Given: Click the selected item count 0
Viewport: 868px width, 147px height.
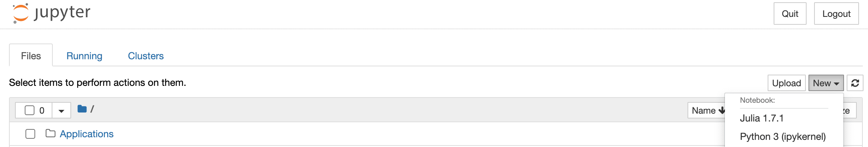Looking at the screenshot, I should pyautogui.click(x=42, y=111).
